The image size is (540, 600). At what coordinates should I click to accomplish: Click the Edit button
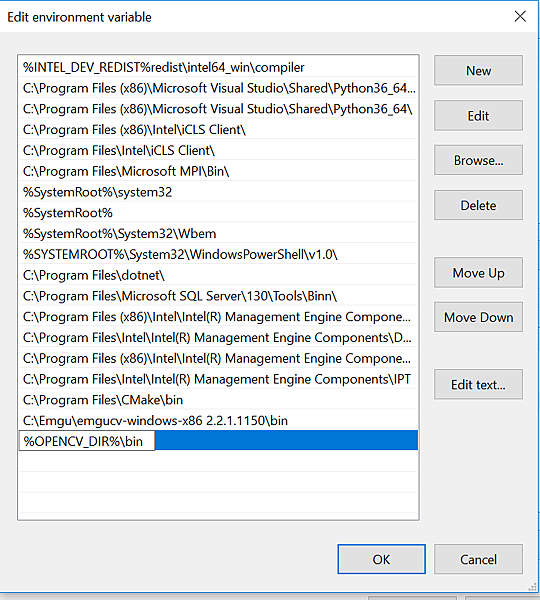(478, 116)
